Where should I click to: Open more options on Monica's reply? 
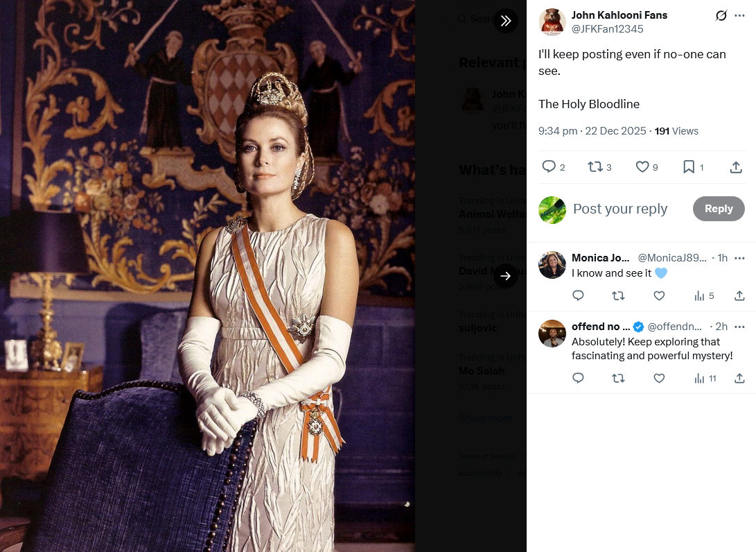pos(739,258)
